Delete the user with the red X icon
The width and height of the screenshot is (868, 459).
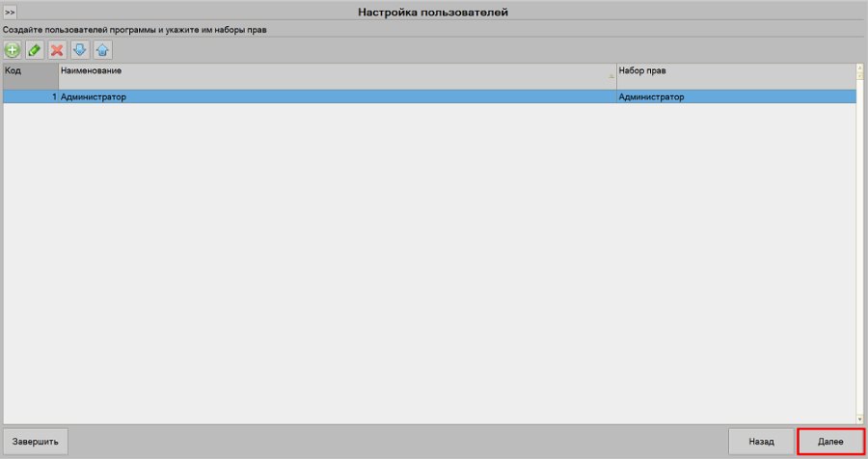click(x=57, y=50)
